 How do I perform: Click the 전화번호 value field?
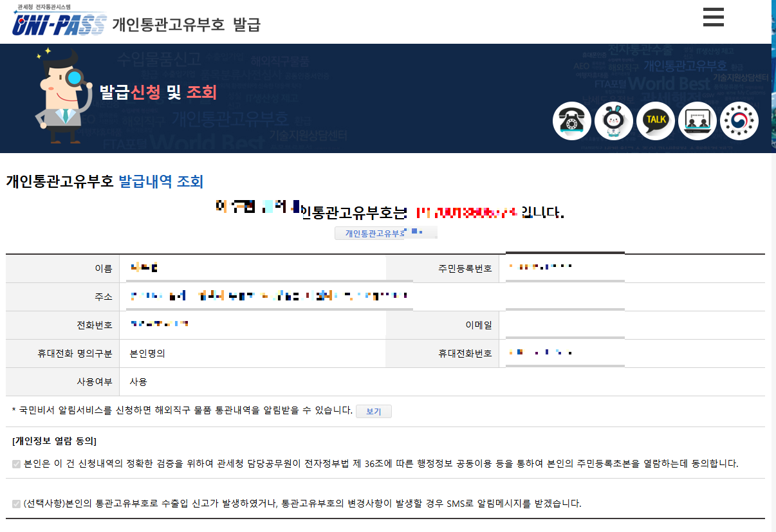point(253,325)
